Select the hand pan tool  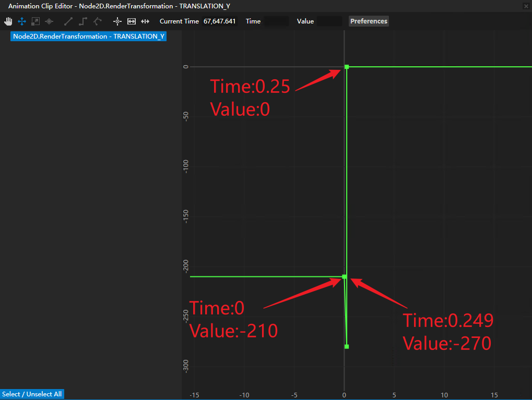8,21
